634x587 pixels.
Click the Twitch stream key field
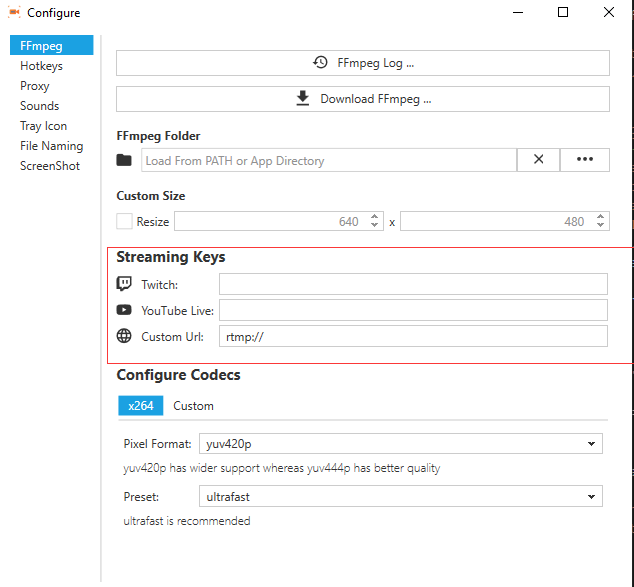coord(413,284)
